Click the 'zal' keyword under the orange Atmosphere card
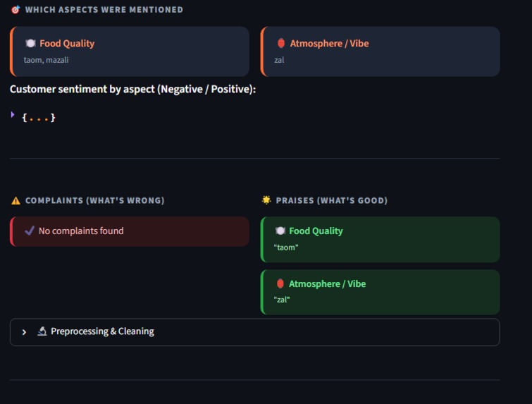532x404 pixels. 279,60
